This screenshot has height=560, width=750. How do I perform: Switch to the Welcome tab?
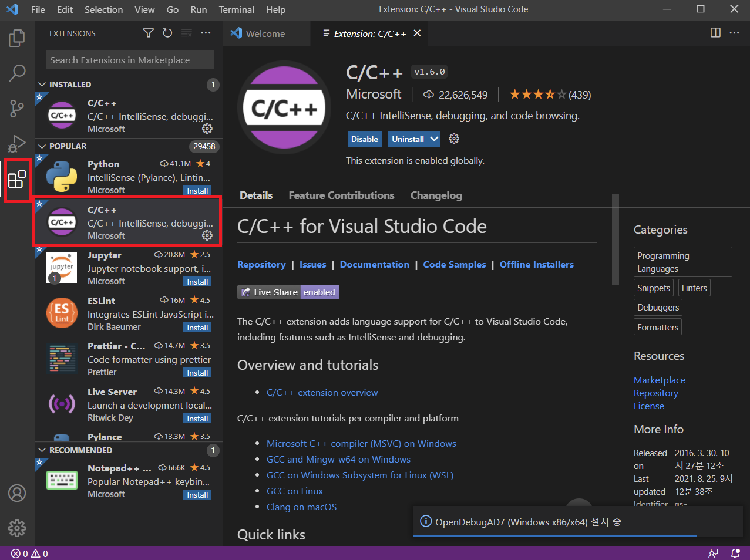point(267,33)
